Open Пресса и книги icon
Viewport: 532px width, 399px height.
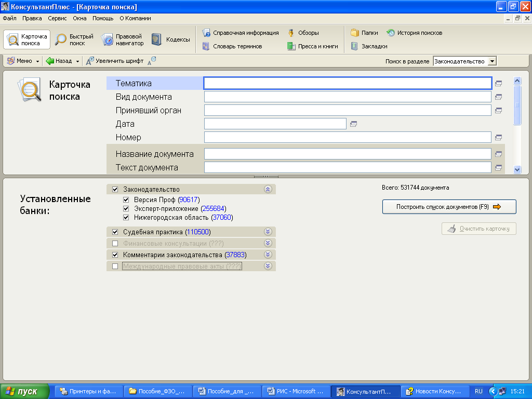coord(291,46)
